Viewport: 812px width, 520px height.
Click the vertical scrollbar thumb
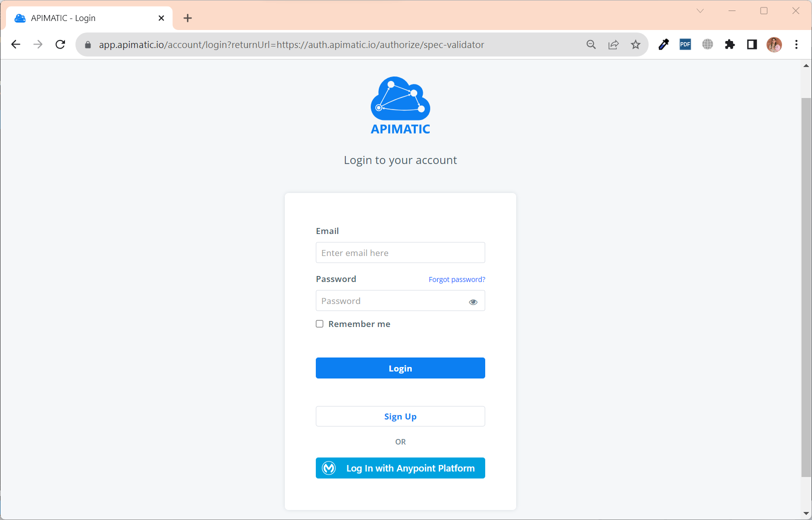pyautogui.click(x=807, y=287)
